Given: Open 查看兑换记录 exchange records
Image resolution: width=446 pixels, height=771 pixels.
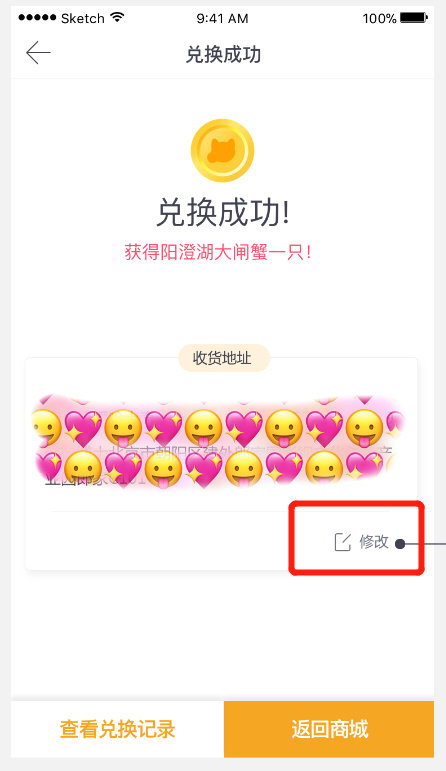Looking at the screenshot, I should [118, 729].
